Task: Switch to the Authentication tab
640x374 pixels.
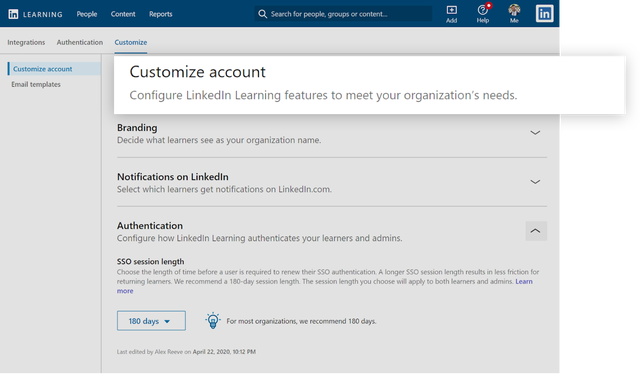Action: [x=80, y=42]
